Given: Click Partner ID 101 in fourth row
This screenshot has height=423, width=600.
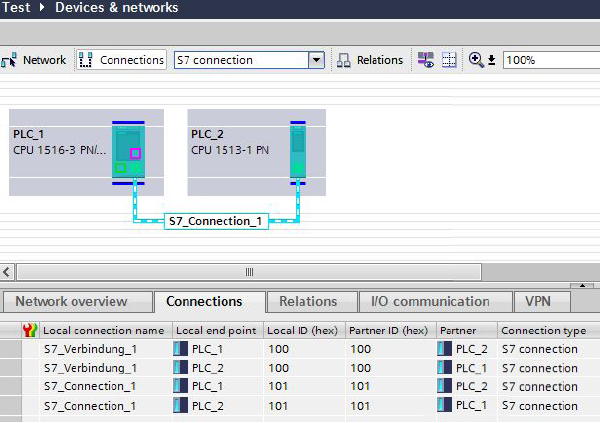Looking at the screenshot, I should click(360, 406).
